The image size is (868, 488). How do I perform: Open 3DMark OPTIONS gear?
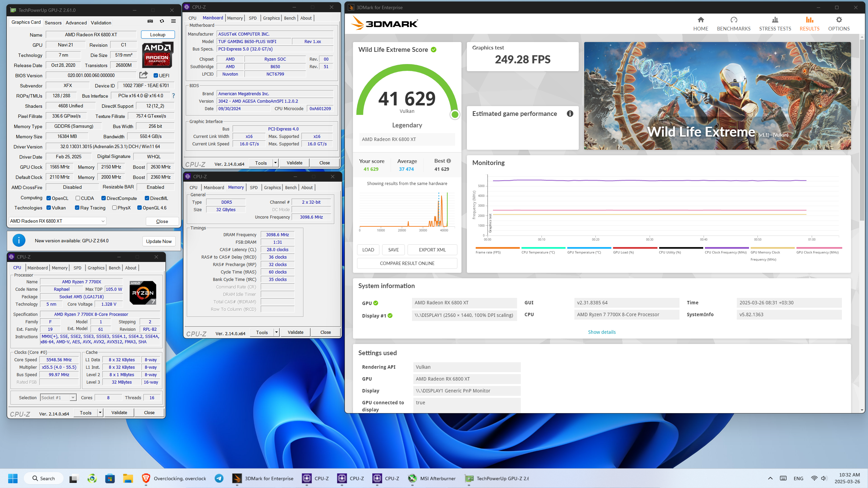tap(839, 24)
